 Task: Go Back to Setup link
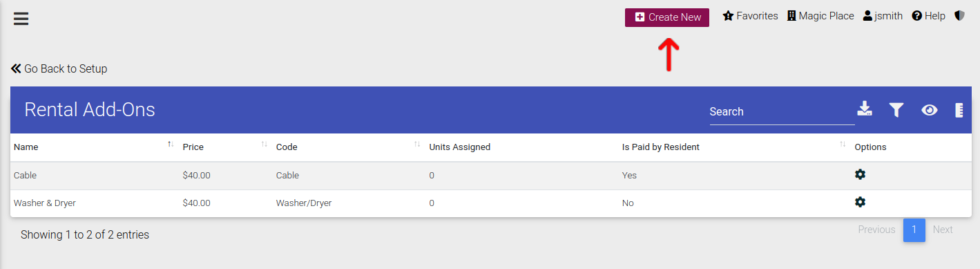pos(59,68)
